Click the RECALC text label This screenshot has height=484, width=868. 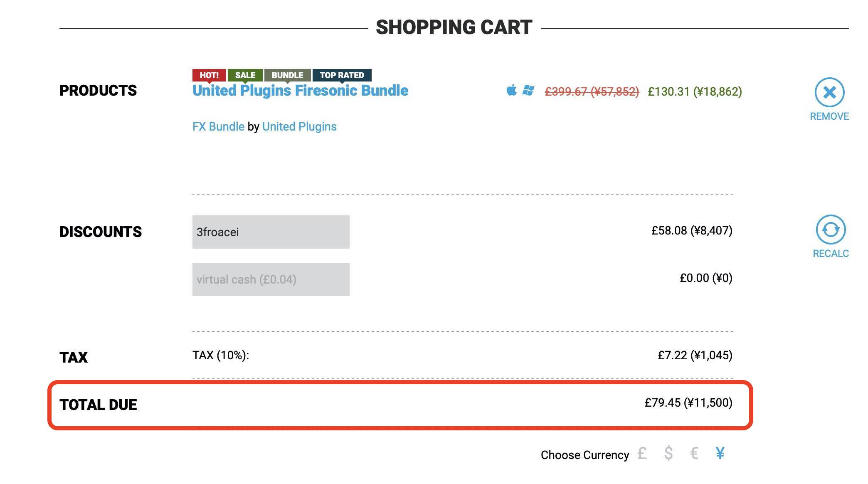831,254
